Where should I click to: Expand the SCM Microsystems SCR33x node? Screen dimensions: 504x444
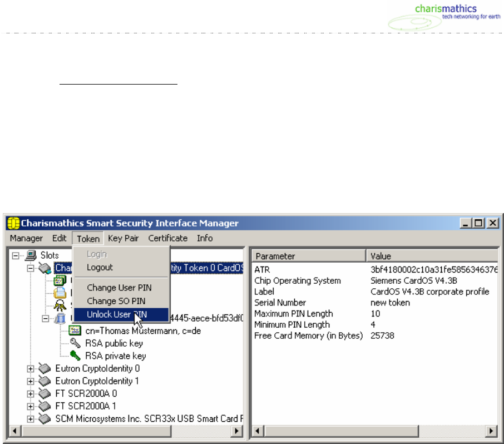coord(31,419)
